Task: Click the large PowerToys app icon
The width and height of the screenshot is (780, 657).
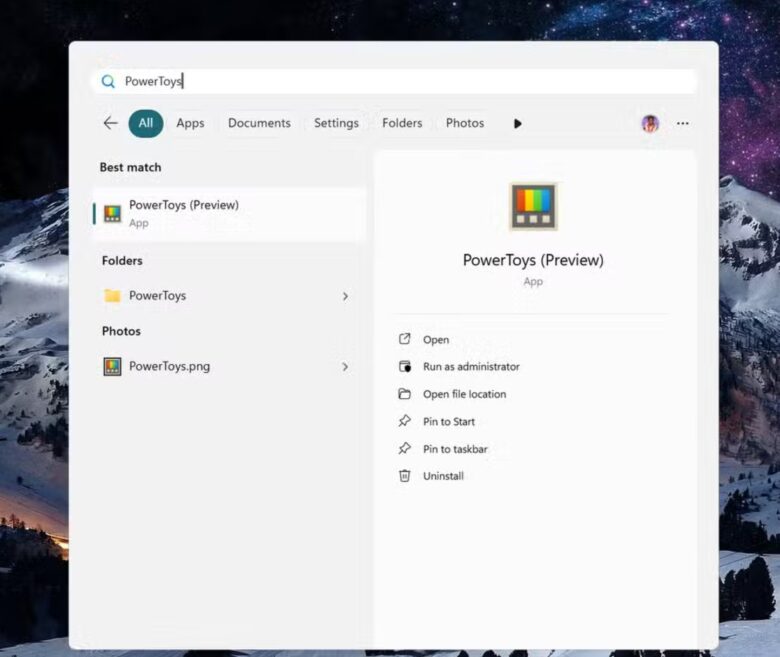Action: pos(533,207)
